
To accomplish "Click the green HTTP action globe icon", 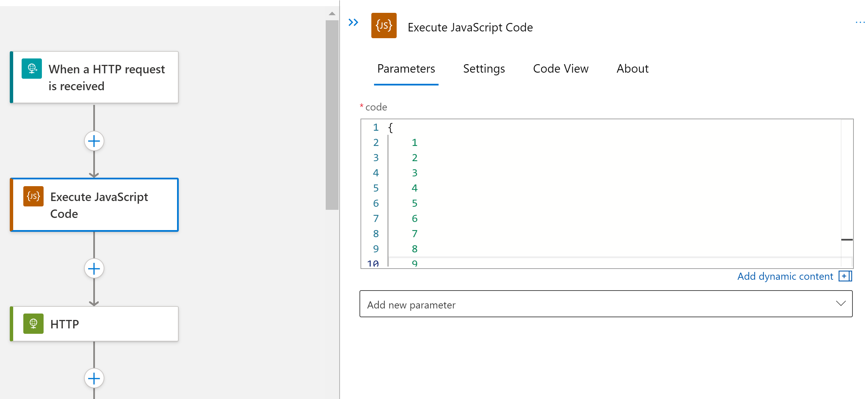I will click(33, 323).
